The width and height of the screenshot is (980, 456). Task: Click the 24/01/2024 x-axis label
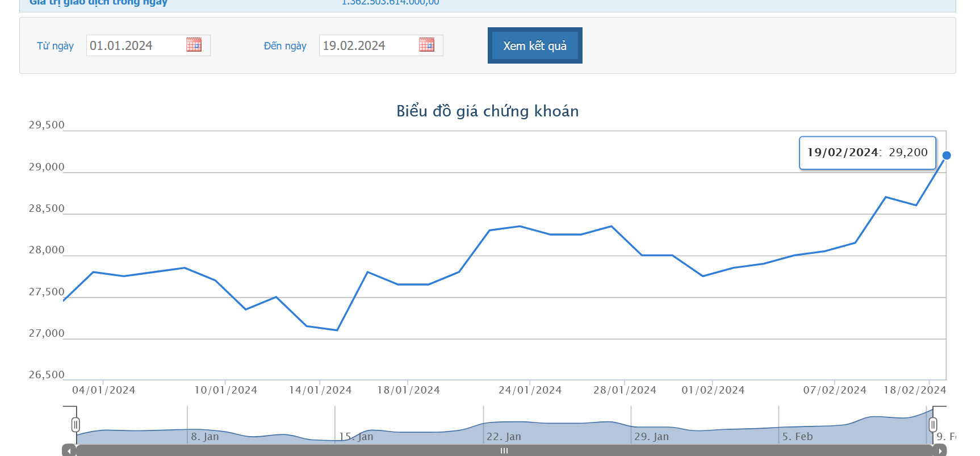coord(530,390)
